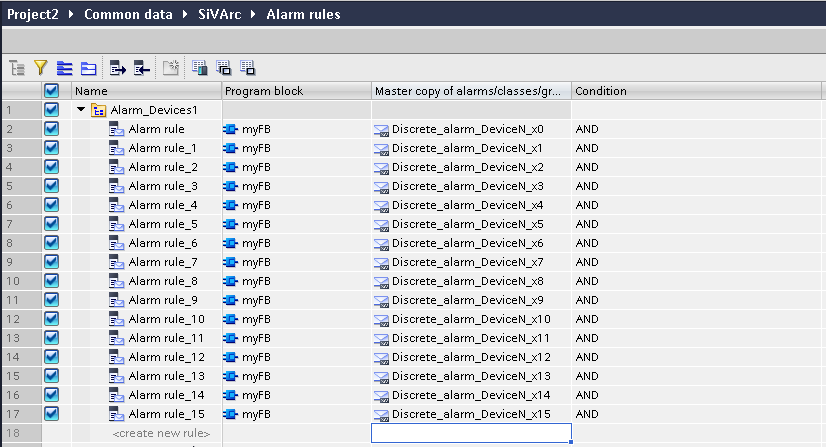The width and height of the screenshot is (826, 447).
Task: Toggle the select-all checkbox in header row
Action: pyautogui.click(x=51, y=91)
